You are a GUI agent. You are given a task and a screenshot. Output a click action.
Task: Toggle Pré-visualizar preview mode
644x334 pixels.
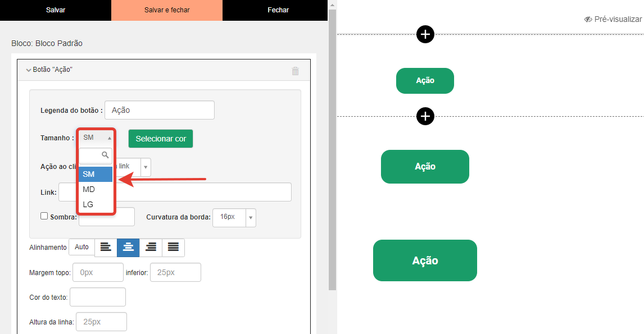click(x=613, y=19)
